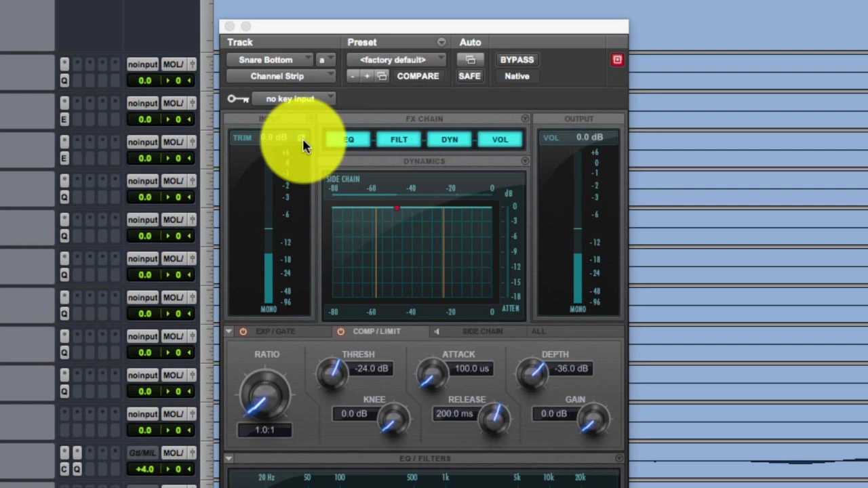Click the preset settings select icon beside plus
This screenshot has height=488, width=868.
pos(382,77)
